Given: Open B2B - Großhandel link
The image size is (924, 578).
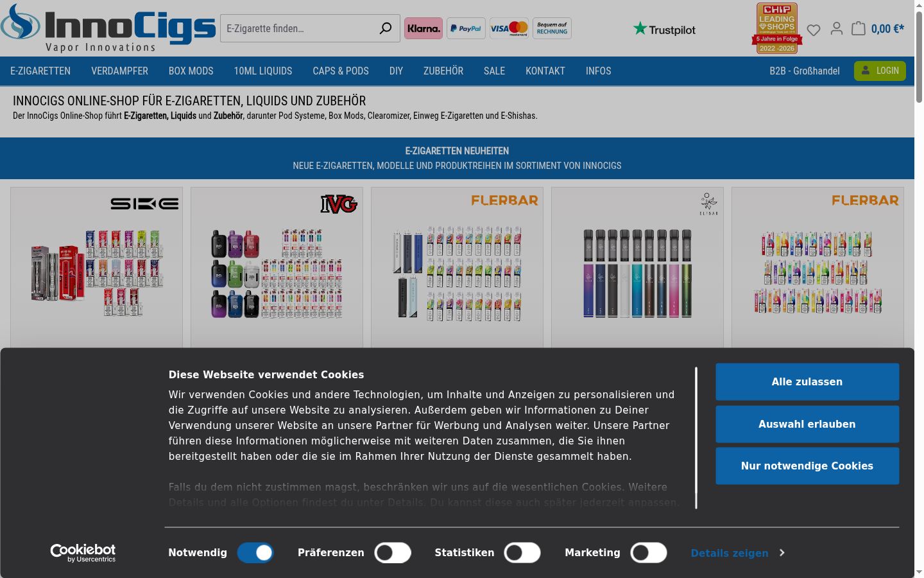Looking at the screenshot, I should [805, 71].
